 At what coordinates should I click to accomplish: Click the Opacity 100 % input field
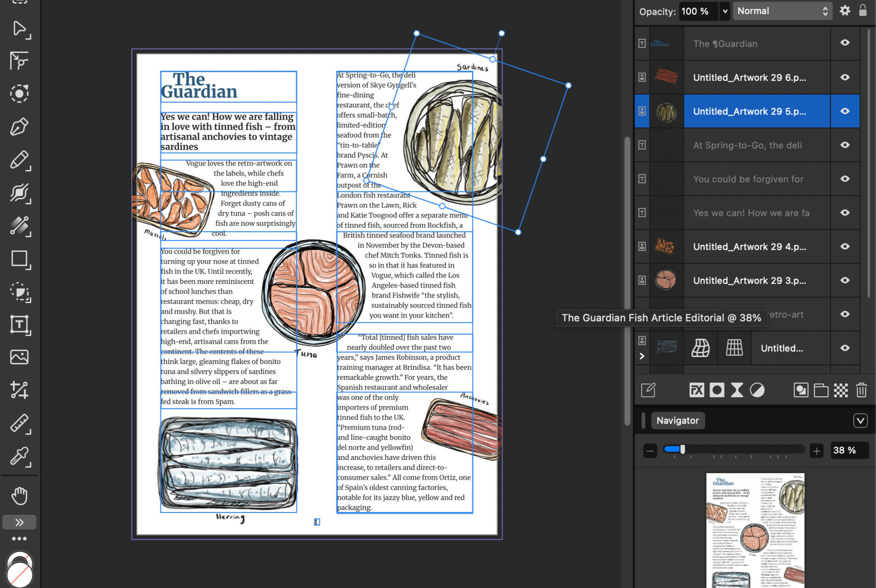tap(698, 11)
